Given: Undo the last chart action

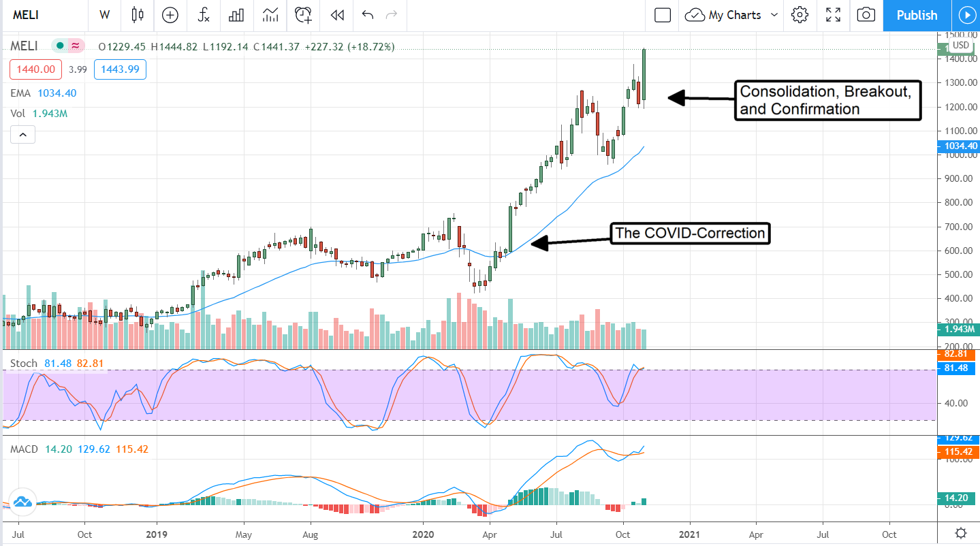Looking at the screenshot, I should tap(368, 15).
